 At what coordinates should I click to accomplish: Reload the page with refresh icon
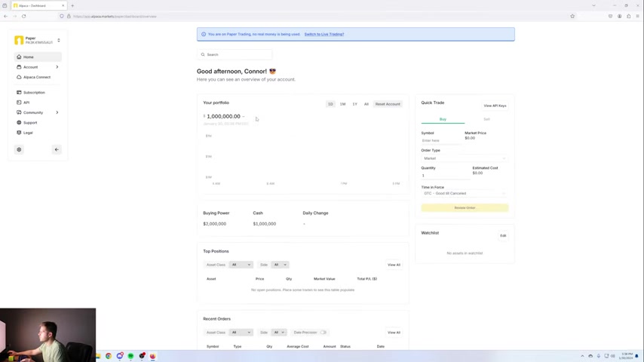[24, 17]
